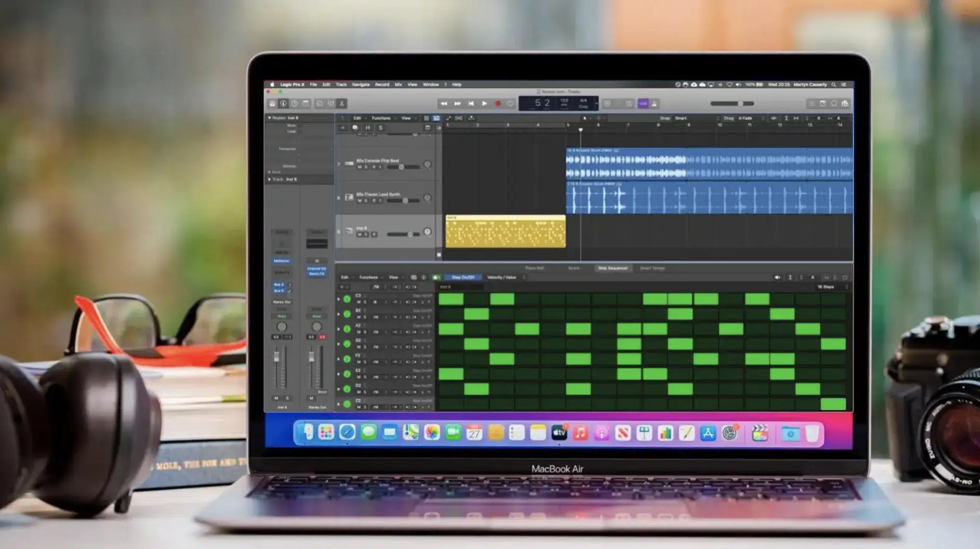Image resolution: width=980 pixels, height=549 pixels.
Task: Switch to the Smart Tempo tab
Action: tap(652, 268)
